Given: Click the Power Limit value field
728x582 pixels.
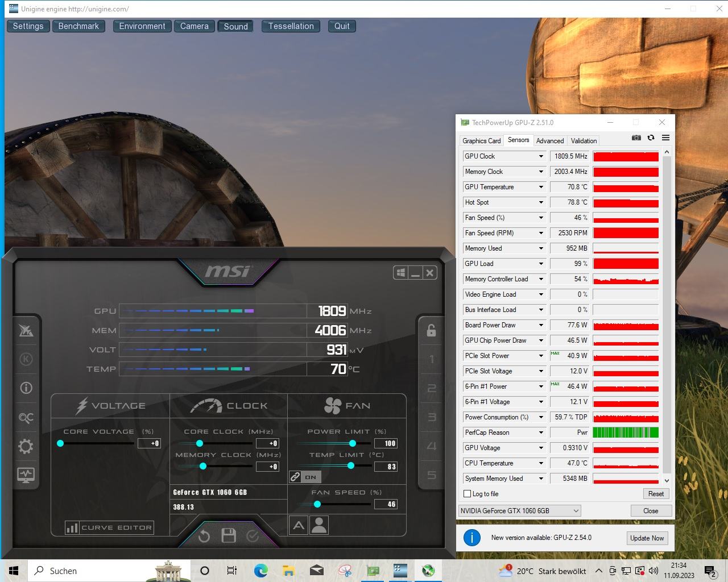Looking at the screenshot, I should click(x=386, y=443).
